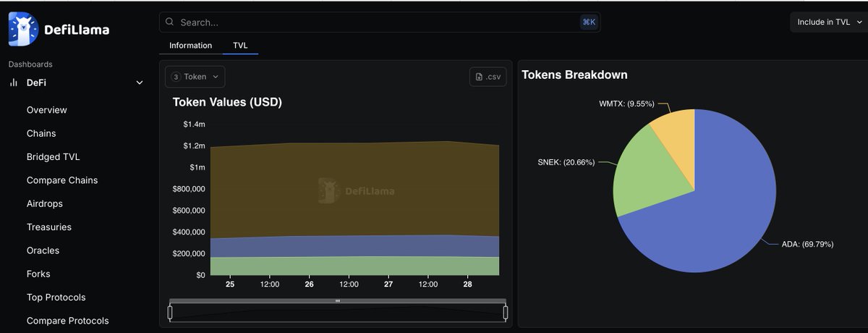This screenshot has width=868, height=333.
Task: Click the $1.2m axis label
Action: [x=194, y=146]
